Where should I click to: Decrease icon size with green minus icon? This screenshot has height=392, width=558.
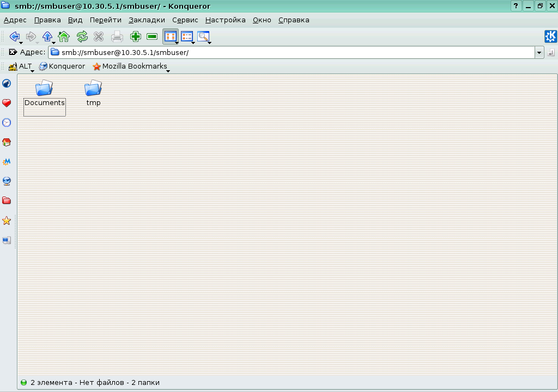tap(151, 36)
